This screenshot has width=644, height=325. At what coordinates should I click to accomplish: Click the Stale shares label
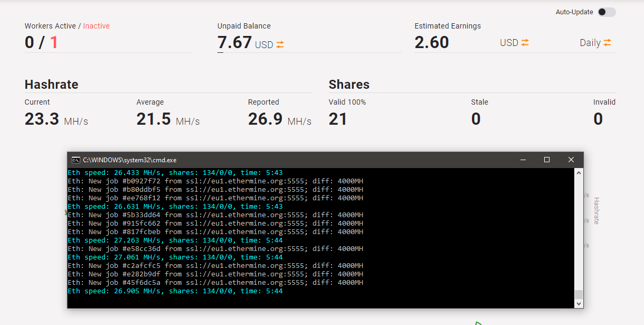(480, 102)
